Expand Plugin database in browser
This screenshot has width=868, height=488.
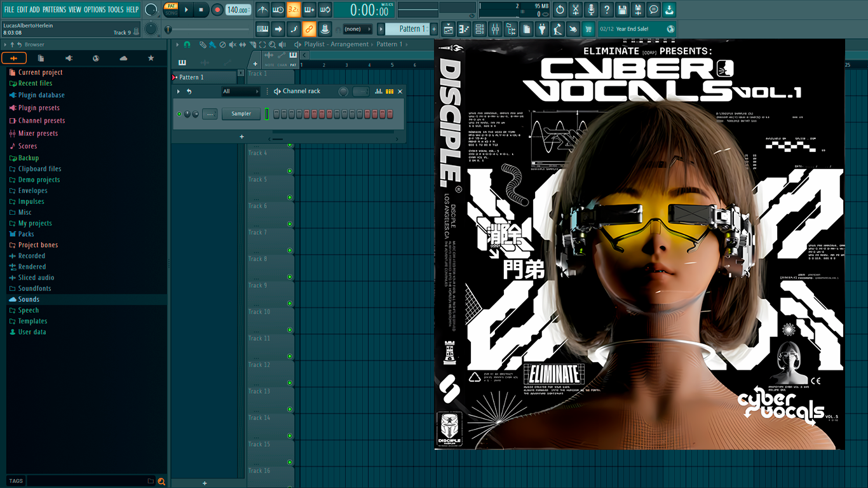pyautogui.click(x=41, y=95)
